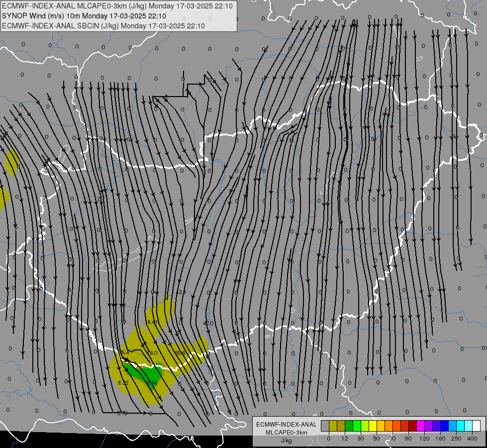Click the legend tick label 250
The image size is (487, 448).
point(456,439)
